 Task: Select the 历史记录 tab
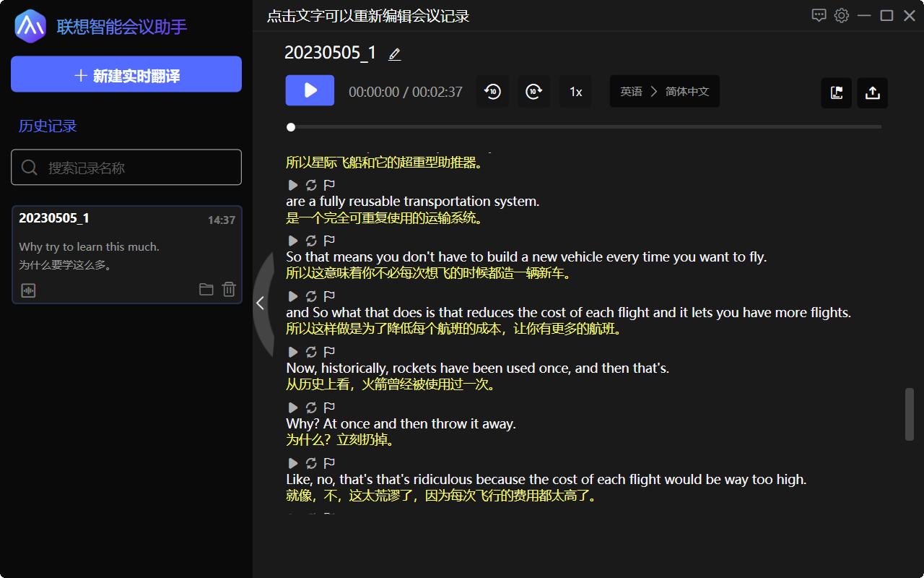[x=48, y=126]
